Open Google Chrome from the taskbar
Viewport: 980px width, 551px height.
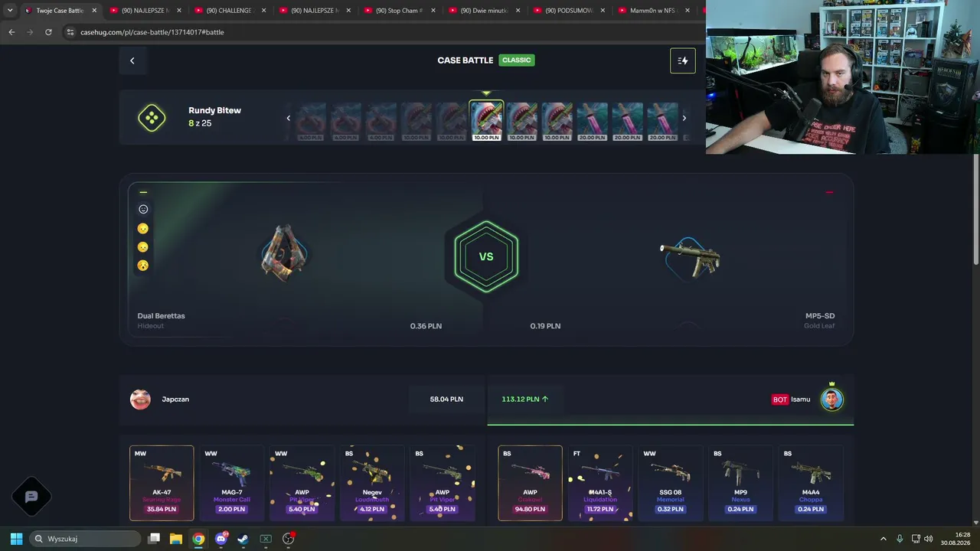click(198, 539)
